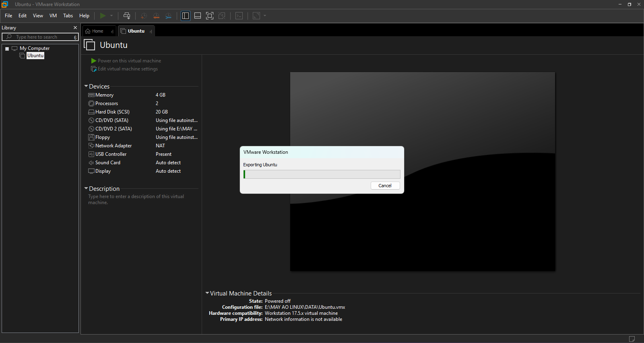Open the VM menu
This screenshot has height=343, width=644.
[x=53, y=16]
